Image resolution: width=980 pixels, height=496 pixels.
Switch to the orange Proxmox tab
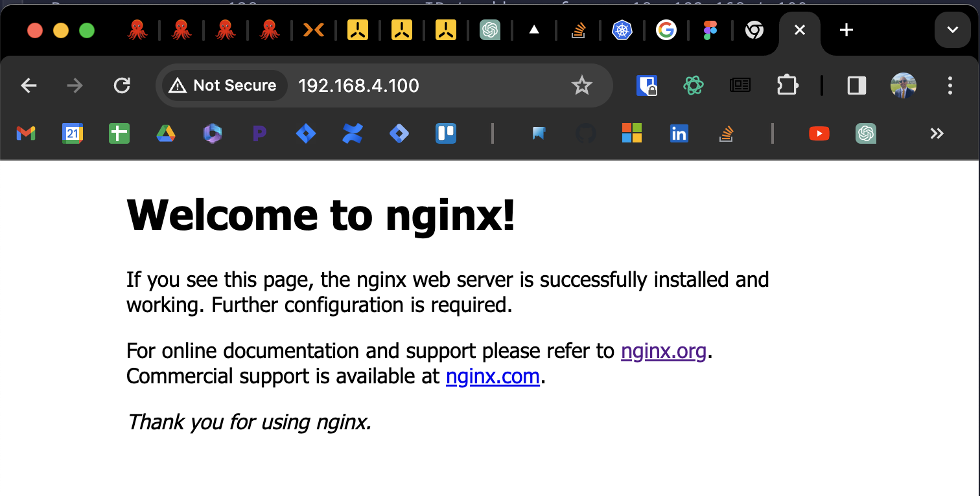314,30
